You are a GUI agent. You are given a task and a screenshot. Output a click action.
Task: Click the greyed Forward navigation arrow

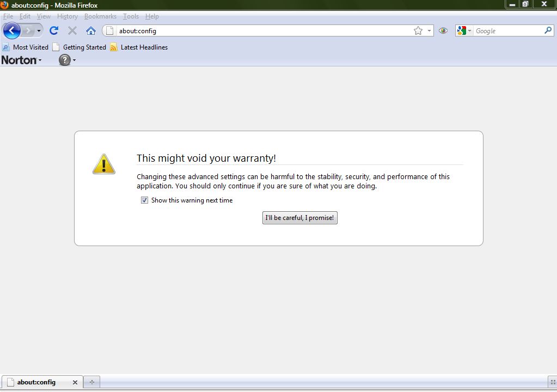tap(28, 31)
